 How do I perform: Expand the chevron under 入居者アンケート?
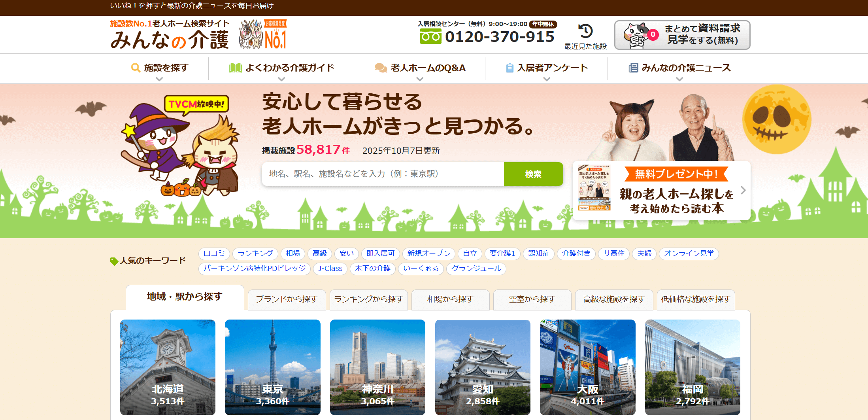tap(547, 79)
